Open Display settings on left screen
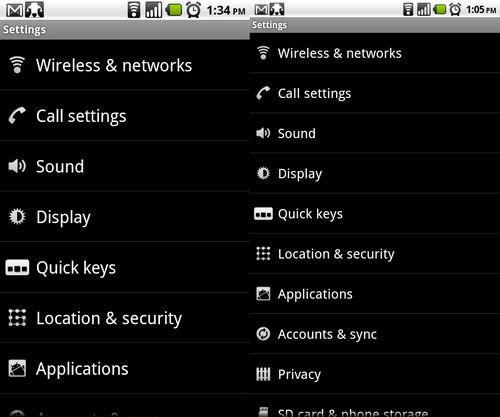Image resolution: width=500 pixels, height=417 pixels. 125,217
